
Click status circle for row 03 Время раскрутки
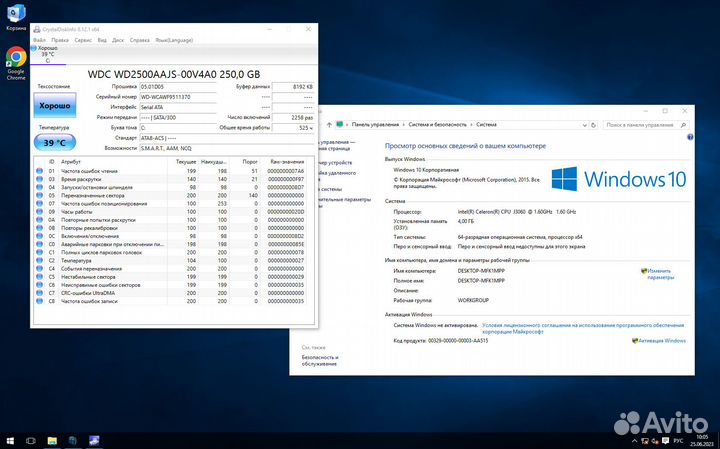click(39, 179)
